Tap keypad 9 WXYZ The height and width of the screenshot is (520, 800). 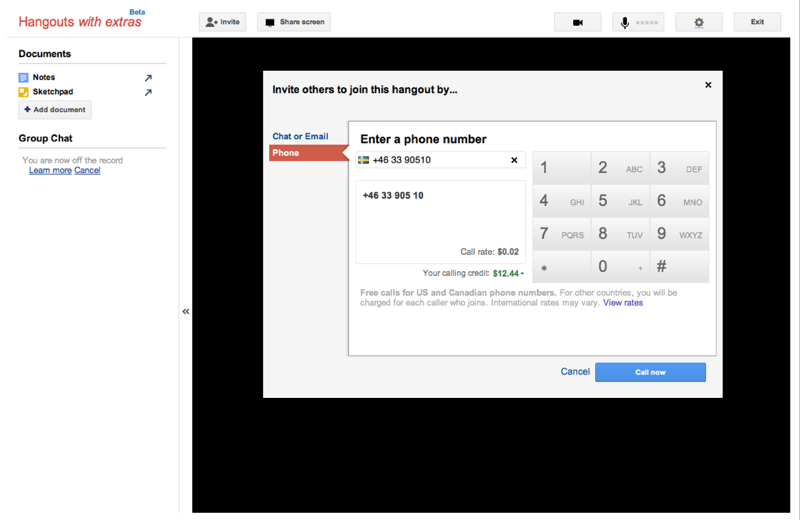coord(680,234)
